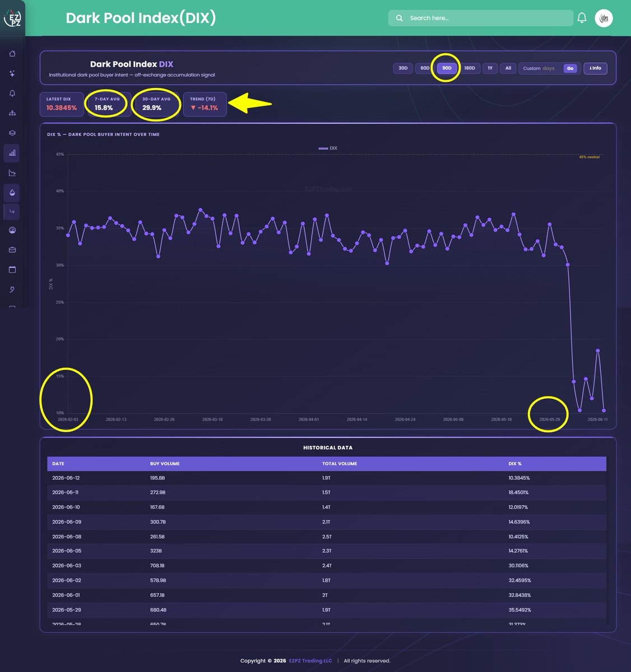Viewport: 631px width, 672px height.
Task: Open the bell alerts icon in sidebar
Action: point(12,93)
